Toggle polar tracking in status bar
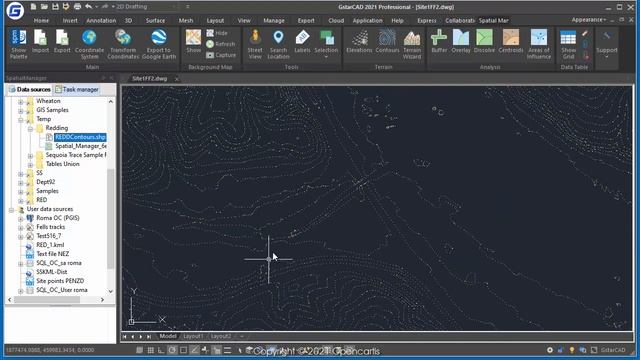Screen dimensions: 640x360 pyautogui.click(x=172, y=350)
